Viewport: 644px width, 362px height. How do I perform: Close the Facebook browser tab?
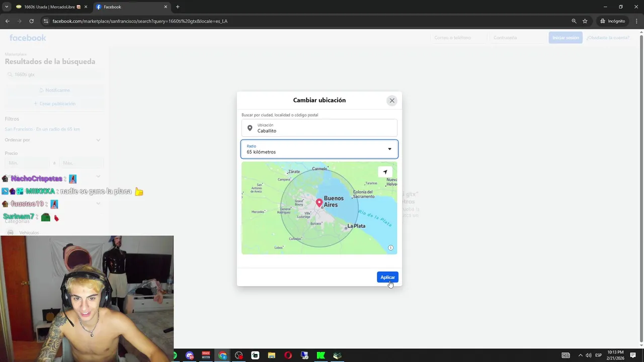tap(166, 7)
